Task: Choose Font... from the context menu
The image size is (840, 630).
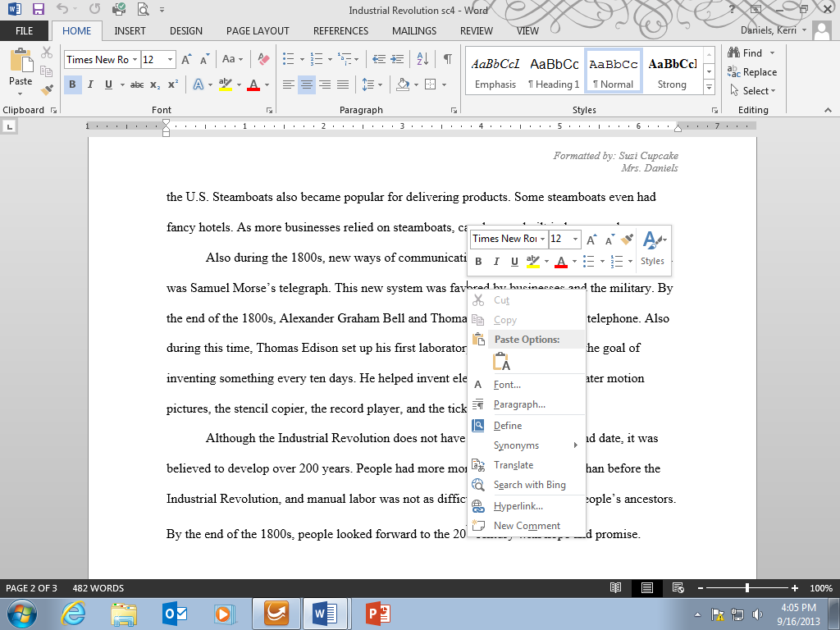Action: point(527,385)
